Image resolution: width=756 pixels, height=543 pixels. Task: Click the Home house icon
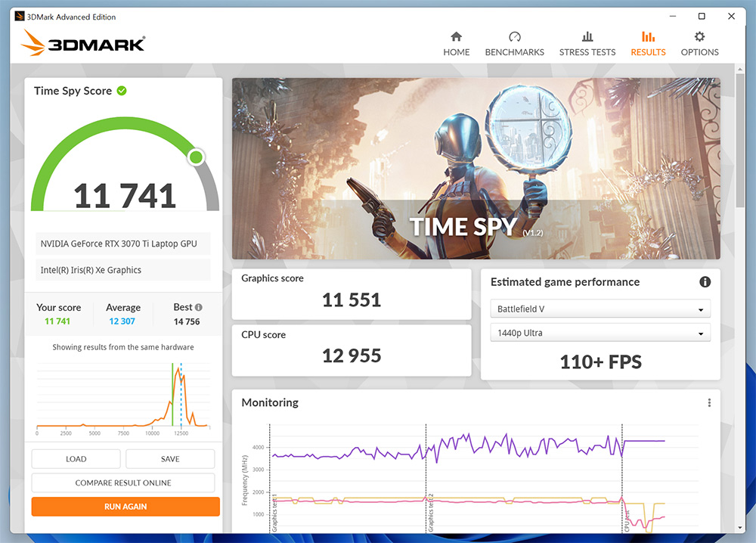pos(456,36)
